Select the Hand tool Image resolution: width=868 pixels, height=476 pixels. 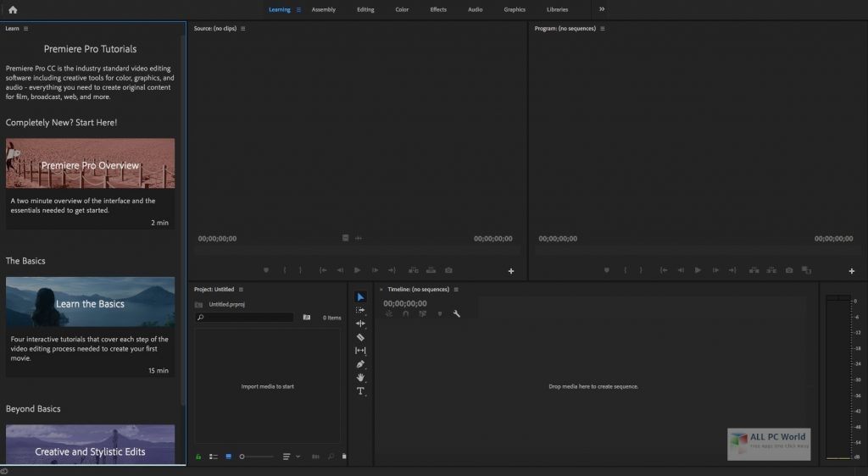pos(360,377)
